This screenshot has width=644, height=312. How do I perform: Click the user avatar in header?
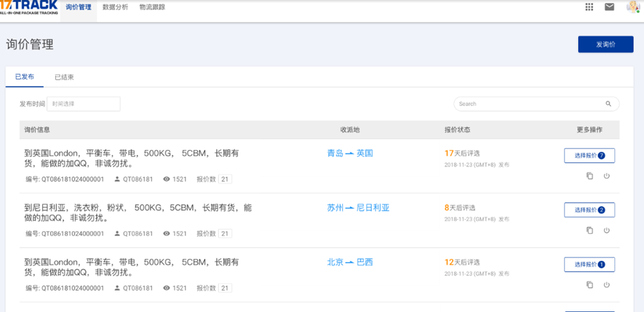tap(632, 7)
